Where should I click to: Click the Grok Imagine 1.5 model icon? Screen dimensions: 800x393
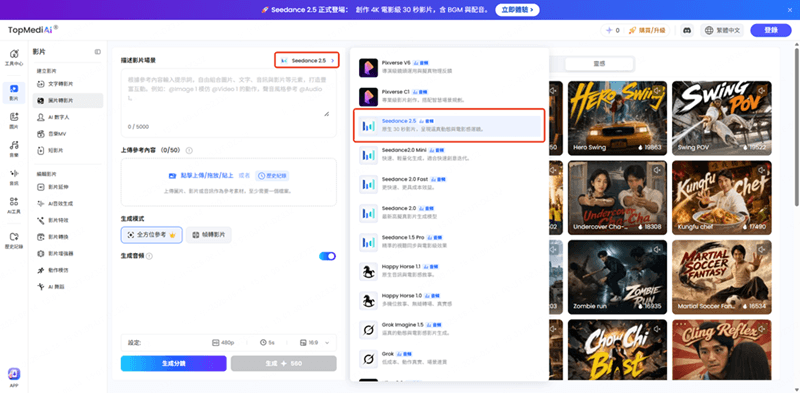368,330
